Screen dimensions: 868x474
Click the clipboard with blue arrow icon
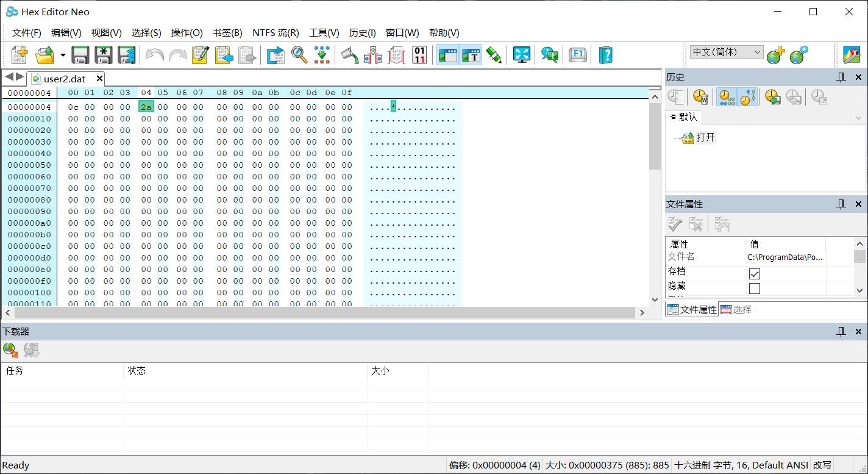224,55
